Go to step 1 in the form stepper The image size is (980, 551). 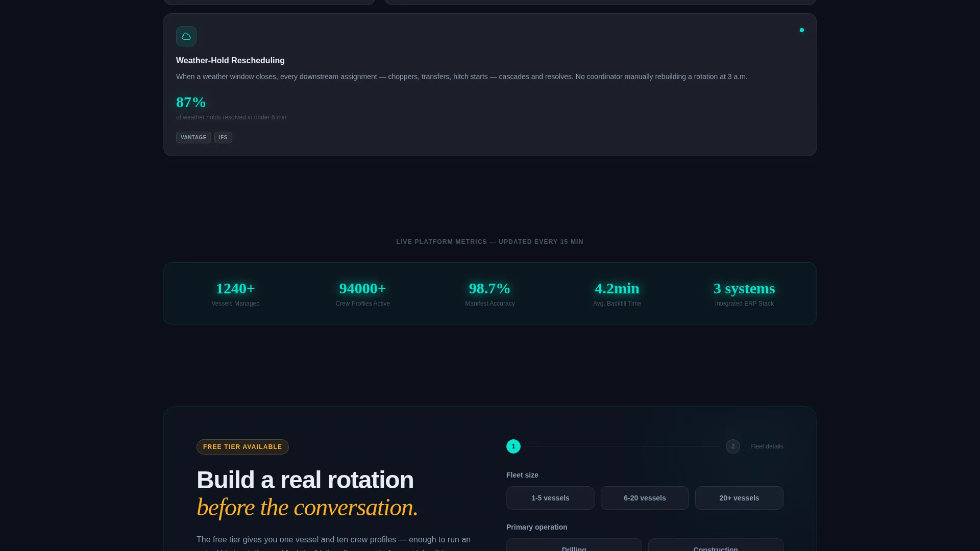tap(513, 446)
